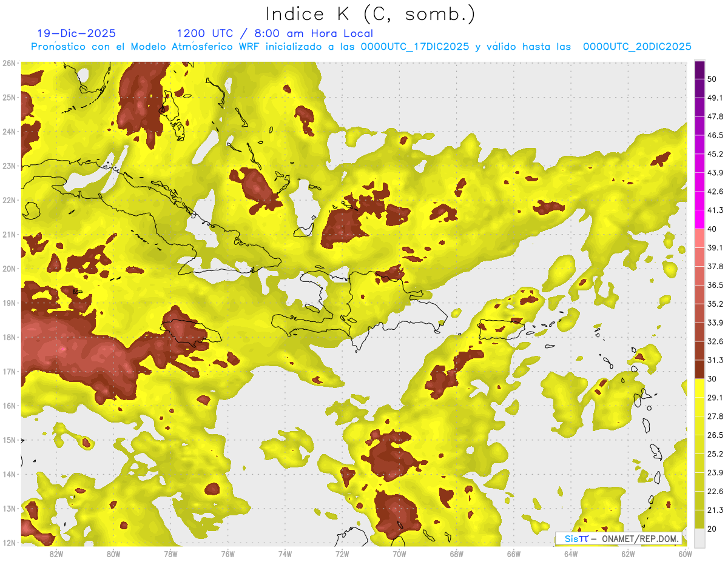Click the "18N" latitude label
This screenshot has height=562, width=728.
(x=8, y=337)
